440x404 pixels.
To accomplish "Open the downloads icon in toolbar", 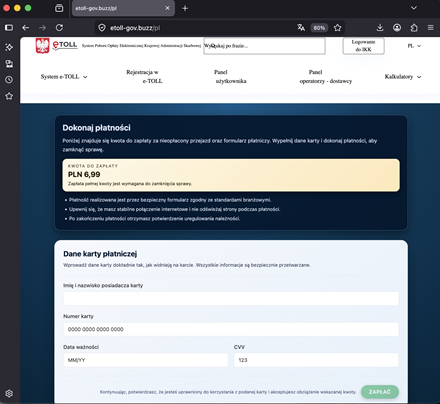I will coord(380,28).
